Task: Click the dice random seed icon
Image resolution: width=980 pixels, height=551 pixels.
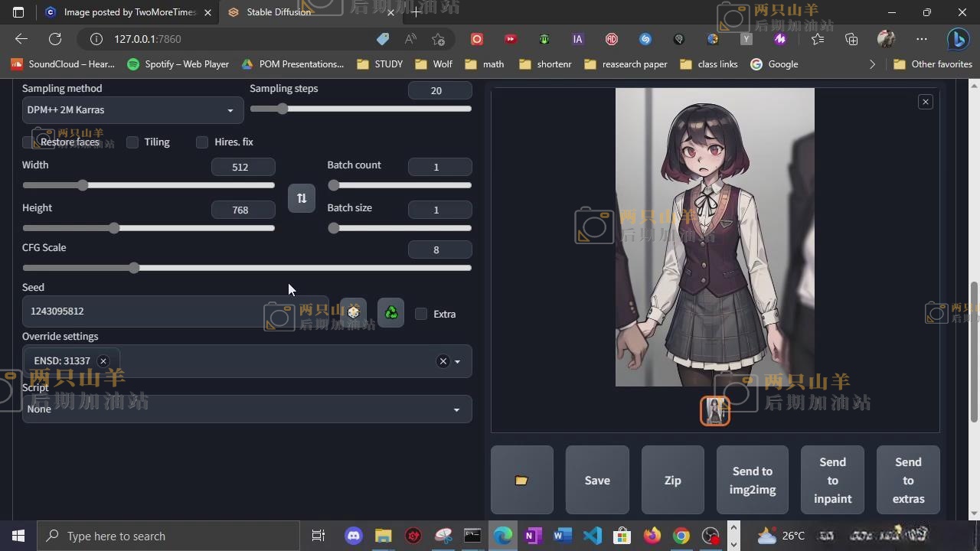Action: [353, 312]
